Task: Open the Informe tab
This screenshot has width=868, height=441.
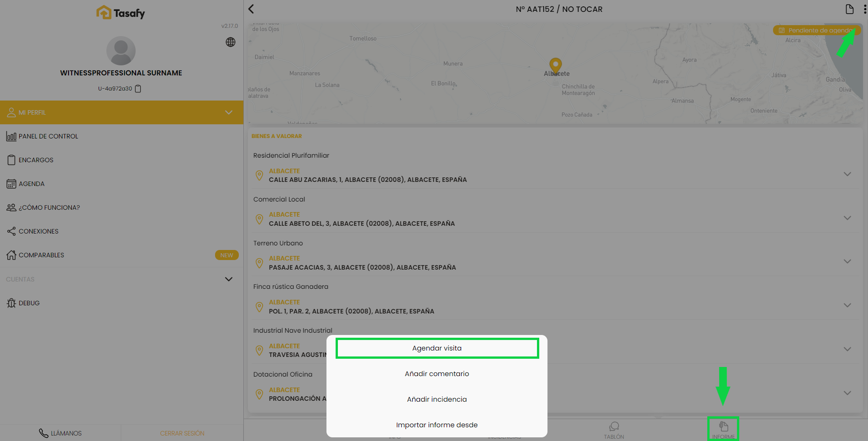Action: coord(723,430)
